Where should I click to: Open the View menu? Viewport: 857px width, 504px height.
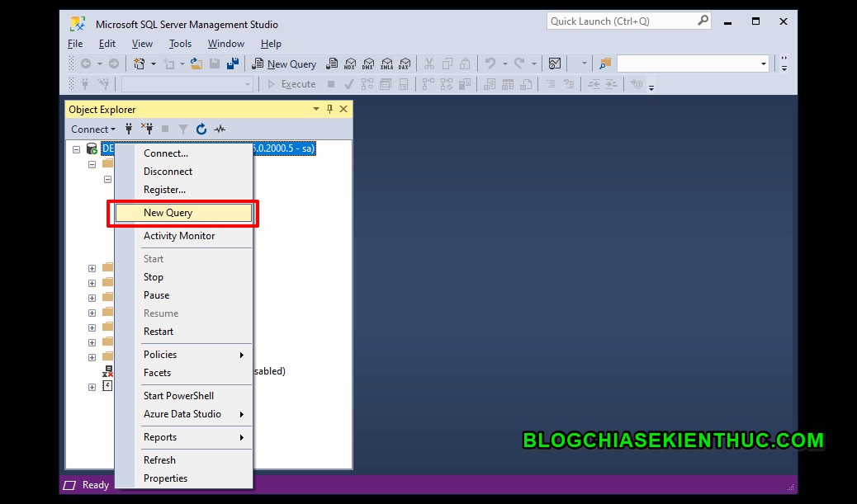142,44
